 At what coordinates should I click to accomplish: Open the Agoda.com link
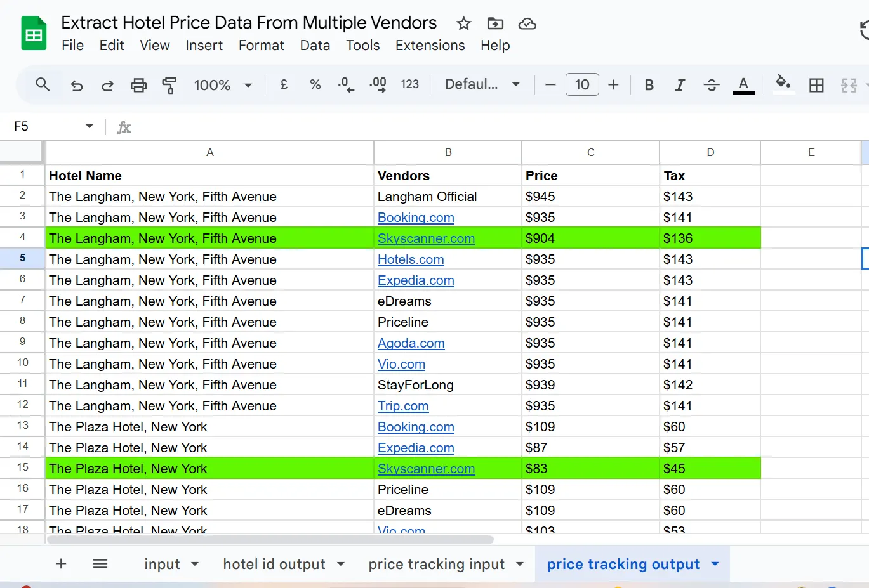(x=411, y=343)
